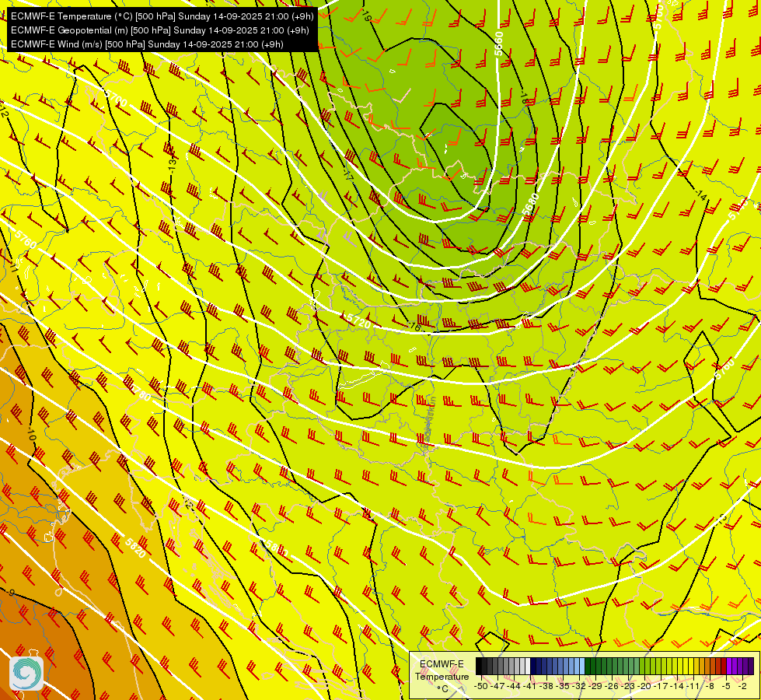The width and height of the screenshot is (761, 700).
Task: Select the ECMWF-E Temperature 500 hPa title line
Action: pos(162,16)
